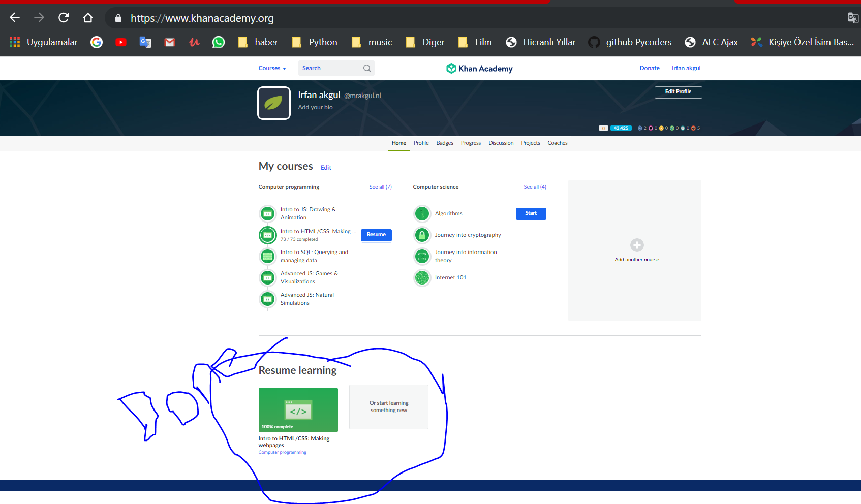861x504 pixels.
Task: Open the Intro to SQL: Querying course link
Action: pyautogui.click(x=314, y=256)
